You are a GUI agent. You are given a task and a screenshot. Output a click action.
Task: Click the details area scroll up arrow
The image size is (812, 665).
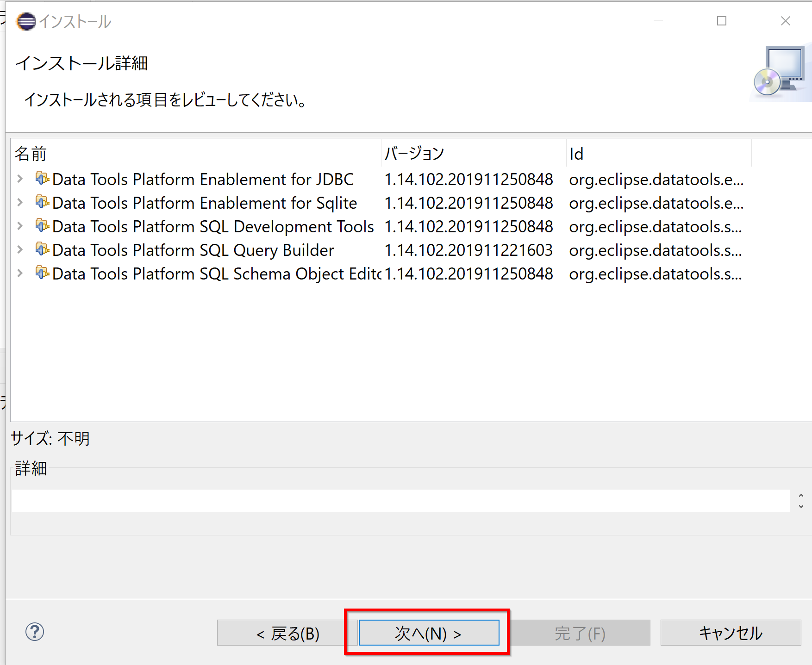[801, 495]
